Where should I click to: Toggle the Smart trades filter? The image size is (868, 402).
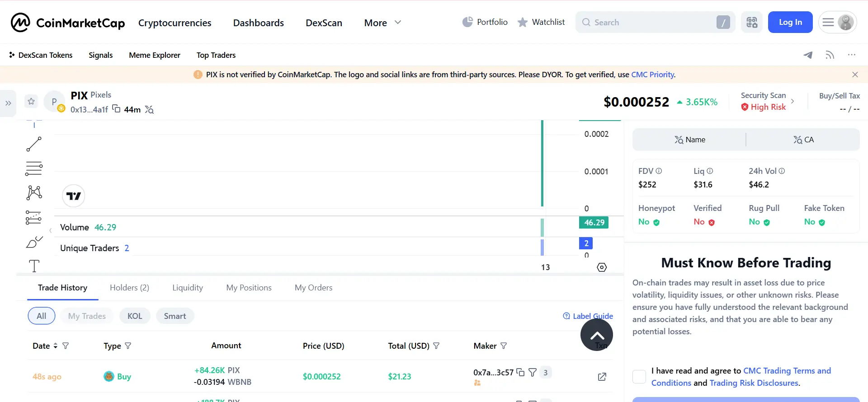click(175, 316)
